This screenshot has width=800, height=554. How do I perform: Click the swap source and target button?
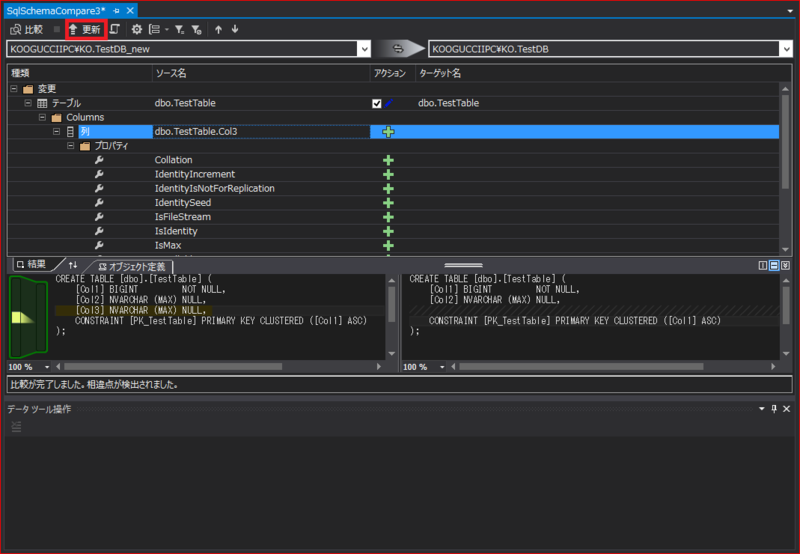click(398, 48)
